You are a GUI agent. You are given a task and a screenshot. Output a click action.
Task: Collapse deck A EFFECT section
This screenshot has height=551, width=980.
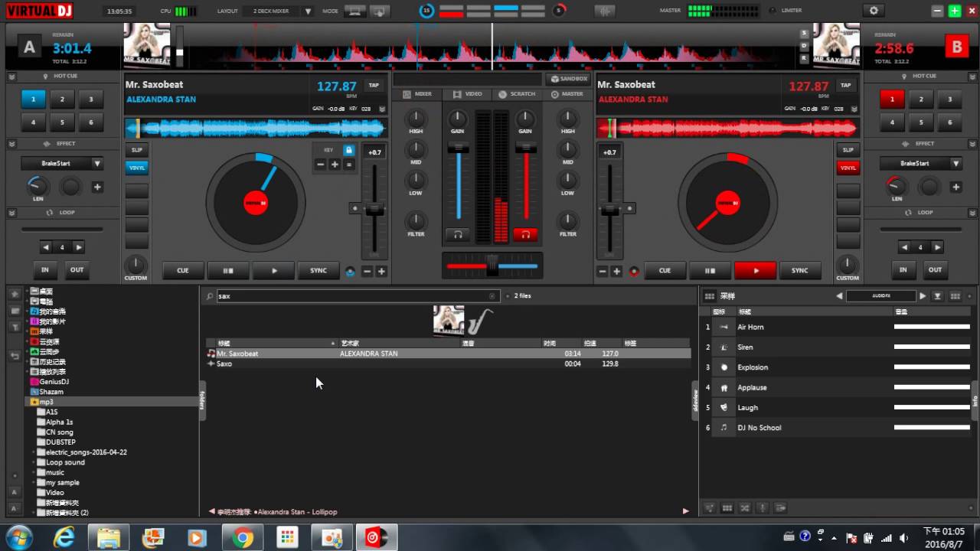(x=11, y=144)
